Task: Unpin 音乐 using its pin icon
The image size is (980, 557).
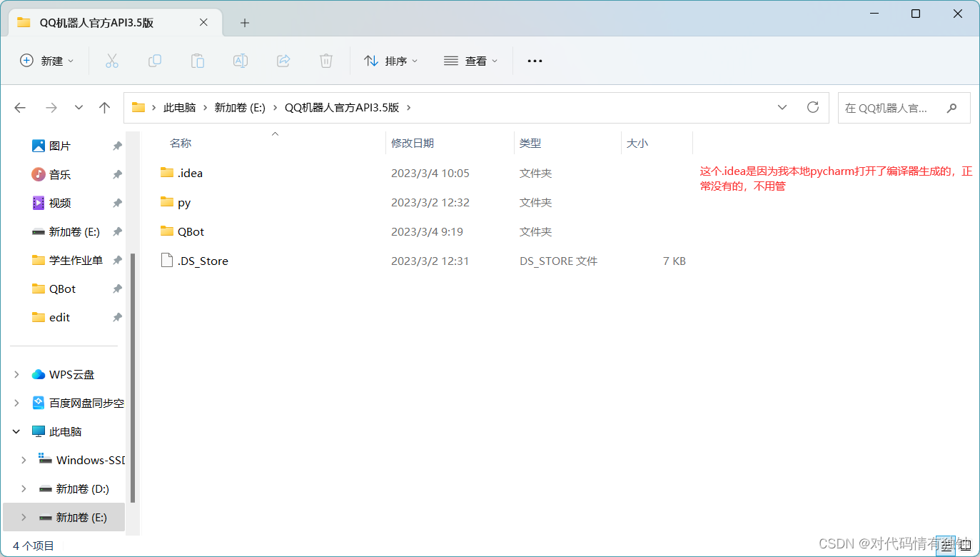Action: point(117,174)
